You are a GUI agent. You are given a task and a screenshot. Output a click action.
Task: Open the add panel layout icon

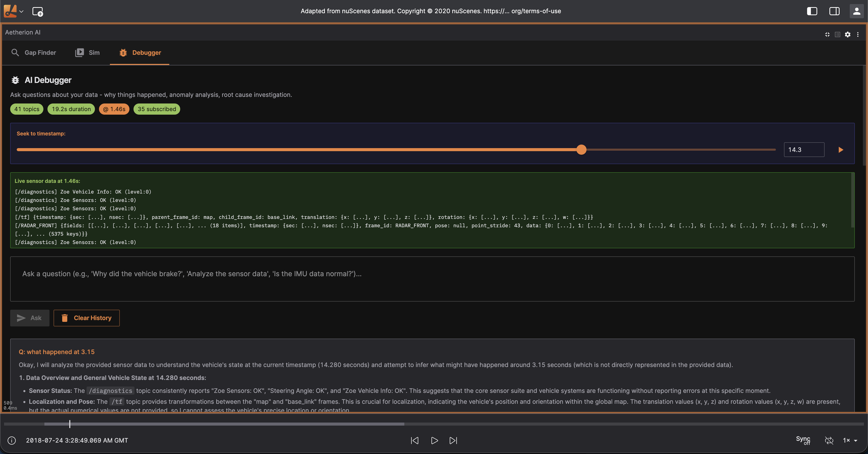coord(37,11)
